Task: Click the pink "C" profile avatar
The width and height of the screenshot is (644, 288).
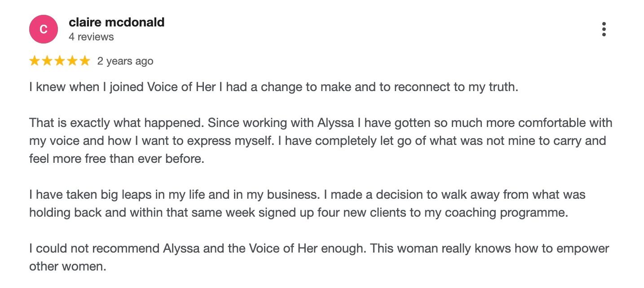Action: [x=44, y=29]
